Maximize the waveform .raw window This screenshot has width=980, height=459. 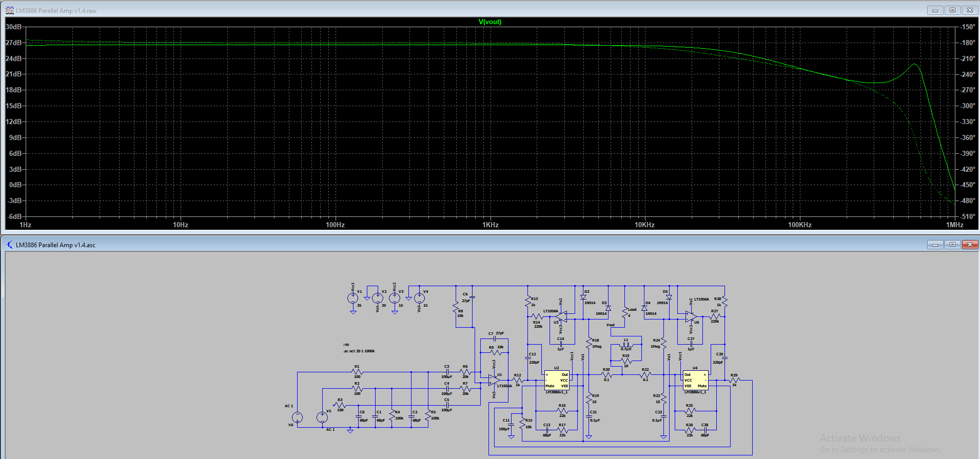tap(952, 10)
